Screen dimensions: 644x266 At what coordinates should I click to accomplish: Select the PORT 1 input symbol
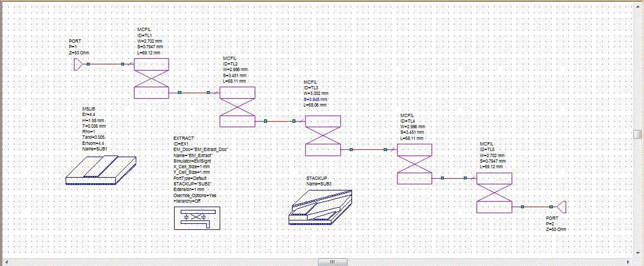pyautogui.click(x=80, y=65)
